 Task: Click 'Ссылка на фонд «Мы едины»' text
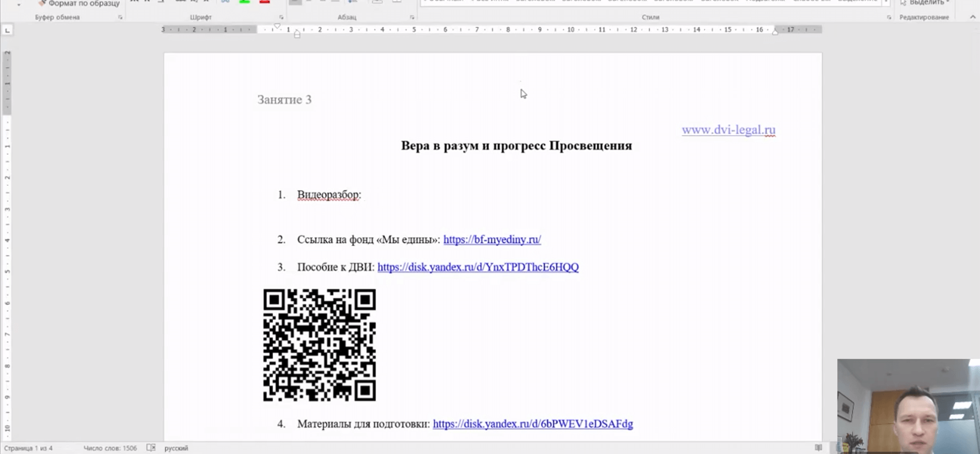pos(369,239)
